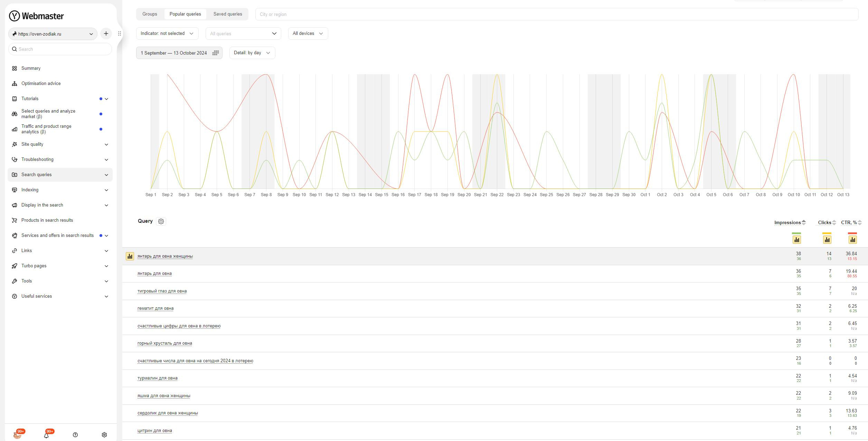Viewport: 868px width, 441px height.
Task: Switch to the Groups tab
Action: [150, 14]
